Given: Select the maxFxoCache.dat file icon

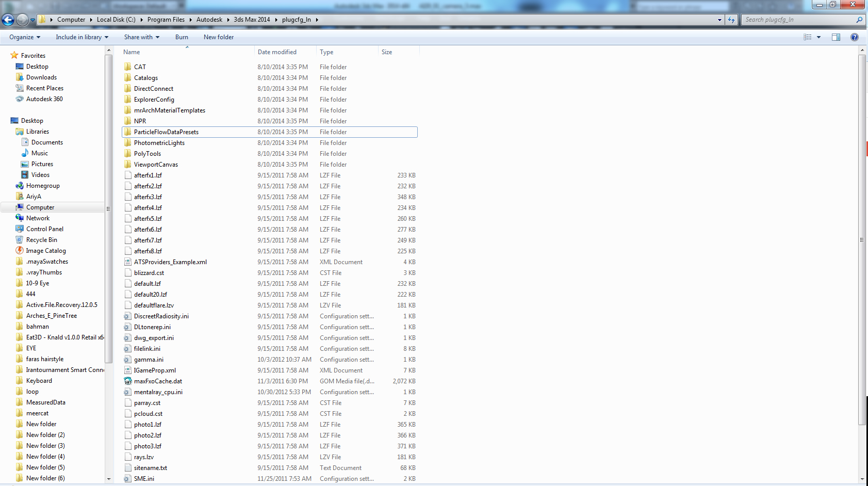Looking at the screenshot, I should click(128, 381).
